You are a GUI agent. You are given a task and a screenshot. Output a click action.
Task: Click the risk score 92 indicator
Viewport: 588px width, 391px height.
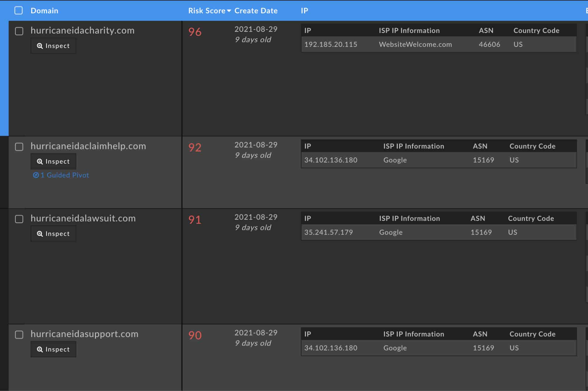(x=194, y=148)
